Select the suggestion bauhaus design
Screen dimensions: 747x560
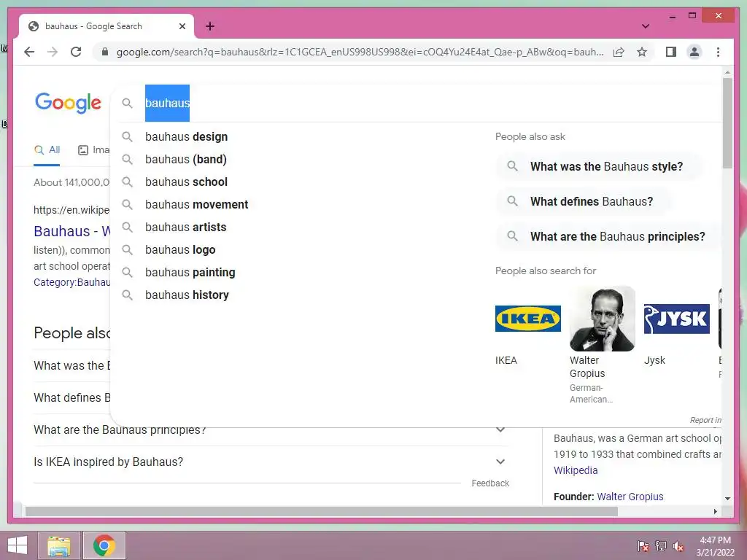[x=186, y=136]
